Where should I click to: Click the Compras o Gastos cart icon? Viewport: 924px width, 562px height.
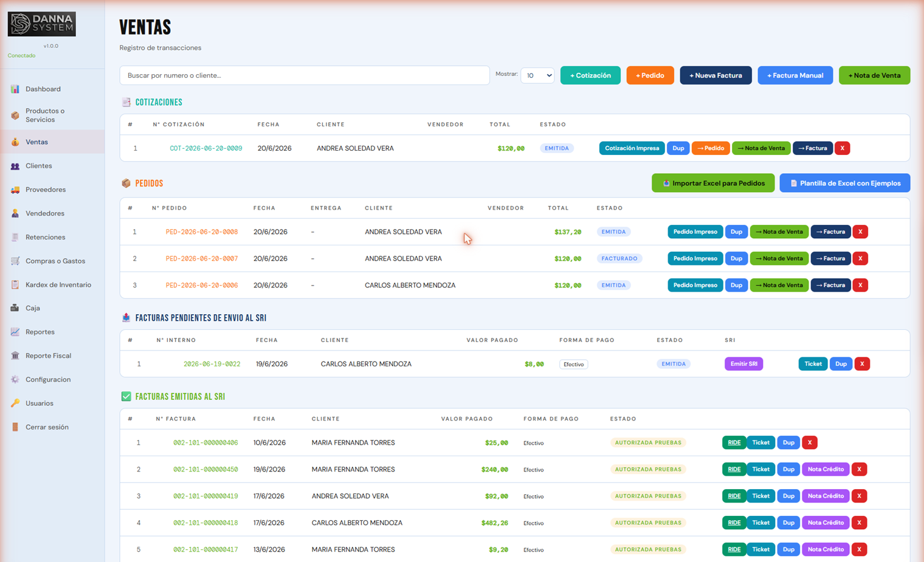coord(15,261)
